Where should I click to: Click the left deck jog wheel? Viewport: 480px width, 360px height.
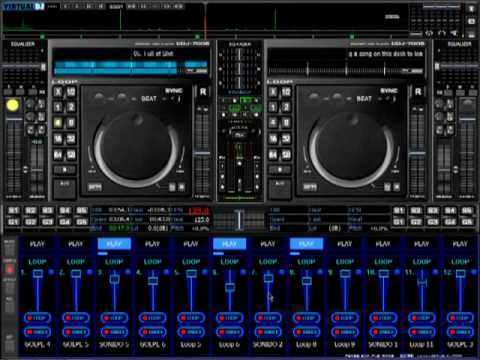(136, 148)
